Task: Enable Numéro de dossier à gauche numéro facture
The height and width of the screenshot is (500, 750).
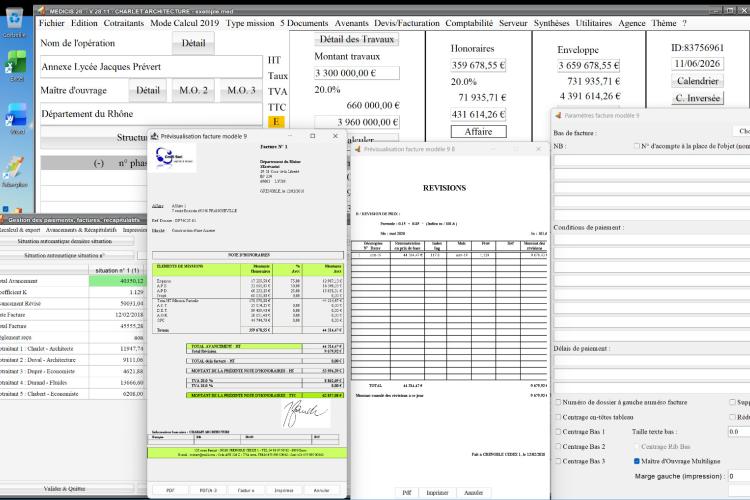Action: (558, 402)
